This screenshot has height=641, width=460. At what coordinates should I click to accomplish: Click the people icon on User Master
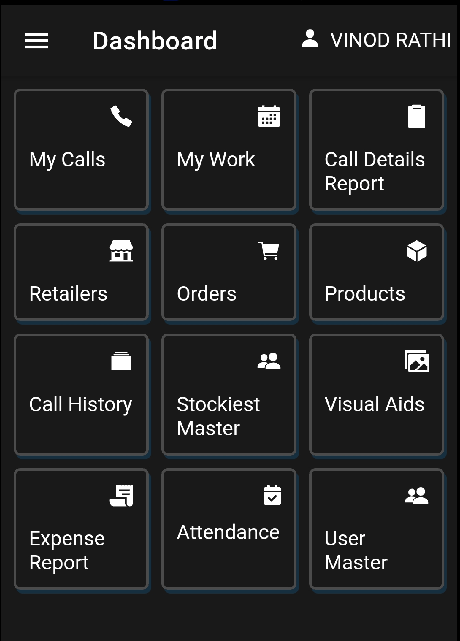tap(417, 495)
